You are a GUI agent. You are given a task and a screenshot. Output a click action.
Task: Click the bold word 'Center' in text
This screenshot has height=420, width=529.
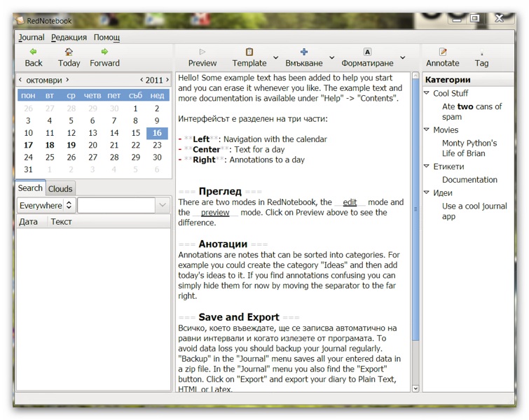pyautogui.click(x=206, y=149)
